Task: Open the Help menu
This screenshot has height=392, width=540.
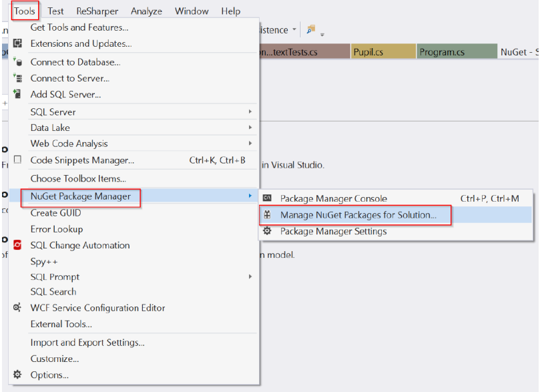Action: click(x=230, y=11)
